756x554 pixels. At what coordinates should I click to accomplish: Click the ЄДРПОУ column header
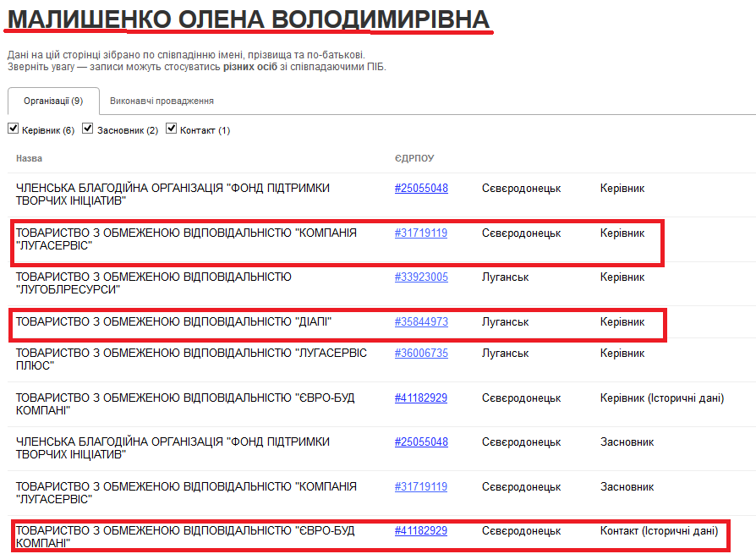coord(414,158)
